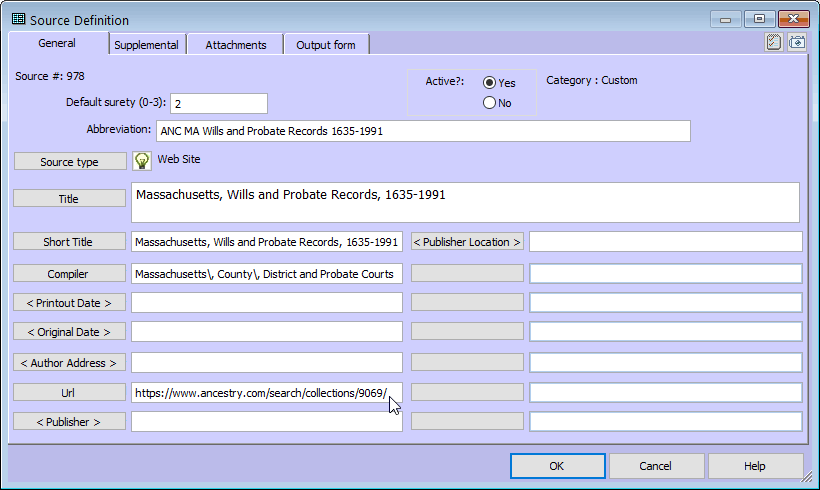Click the Cancel button
820x490 pixels.
(656, 466)
